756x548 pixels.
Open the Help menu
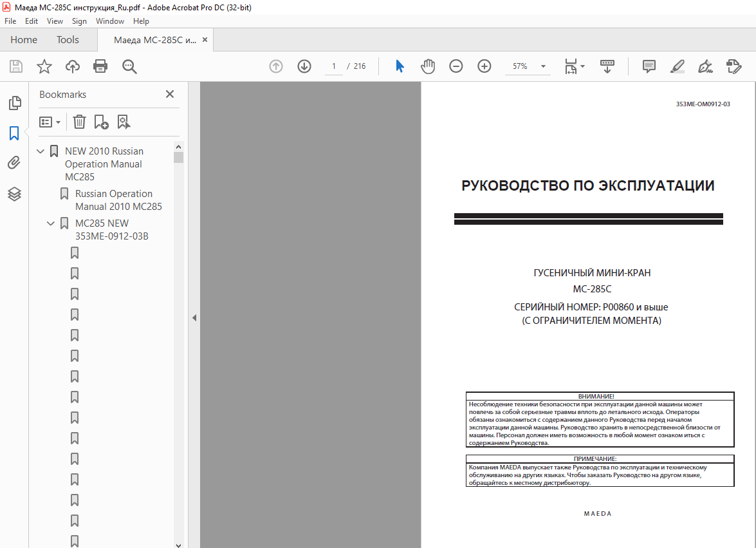point(142,21)
